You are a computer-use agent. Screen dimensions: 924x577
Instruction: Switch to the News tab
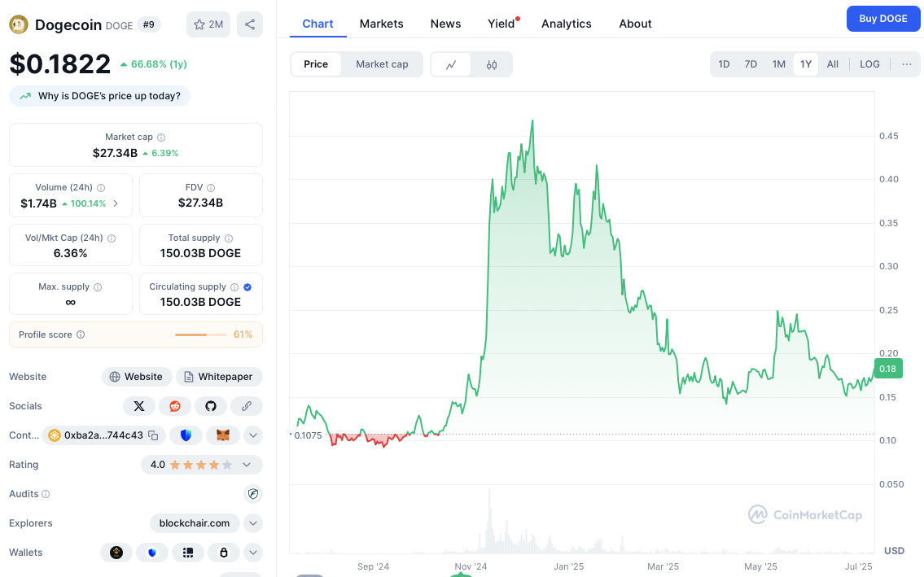[445, 24]
